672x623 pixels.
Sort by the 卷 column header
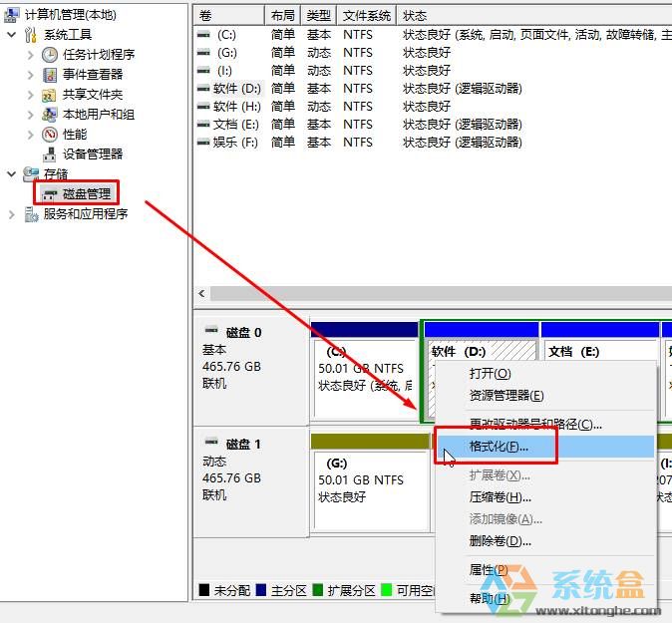point(229,16)
